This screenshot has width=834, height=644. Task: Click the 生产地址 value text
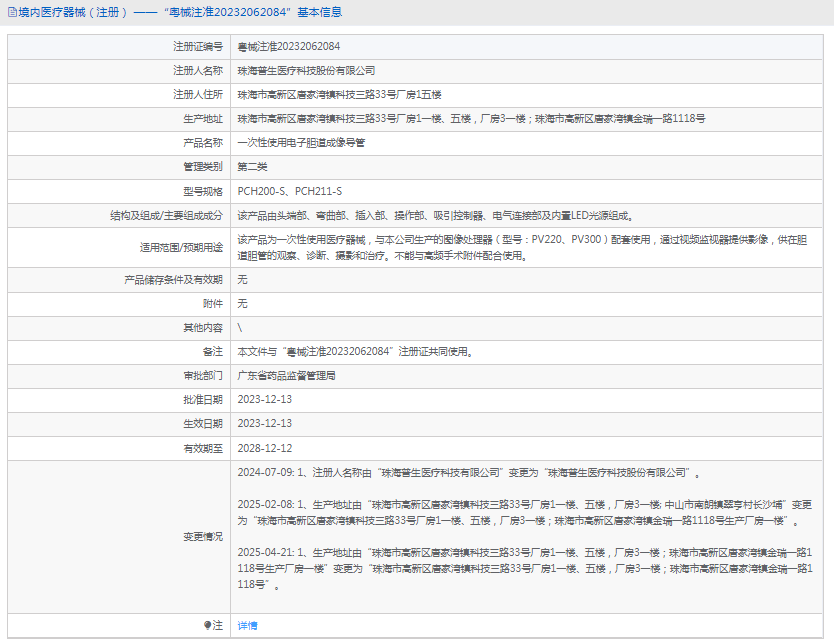471,119
